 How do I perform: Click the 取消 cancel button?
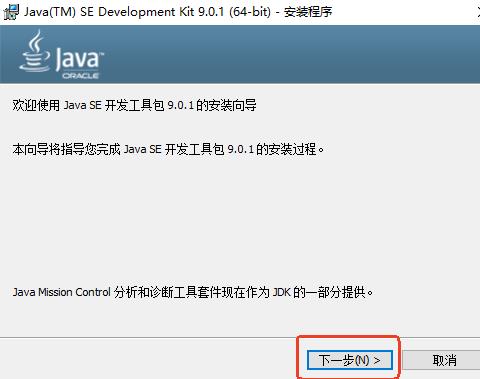pos(442,360)
